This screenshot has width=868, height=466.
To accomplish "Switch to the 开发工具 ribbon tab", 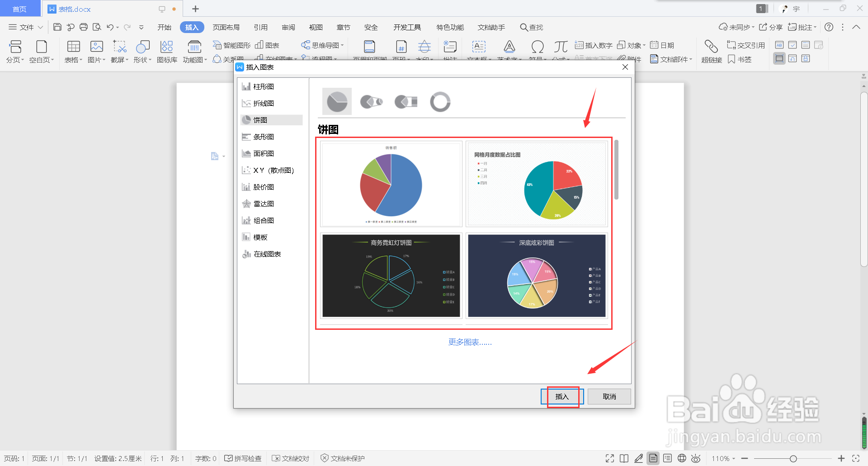I will coord(407,27).
